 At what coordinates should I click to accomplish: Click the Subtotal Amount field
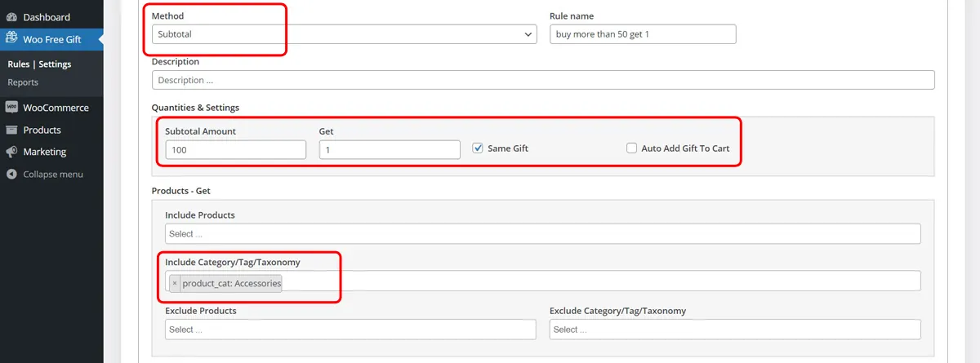coord(235,149)
